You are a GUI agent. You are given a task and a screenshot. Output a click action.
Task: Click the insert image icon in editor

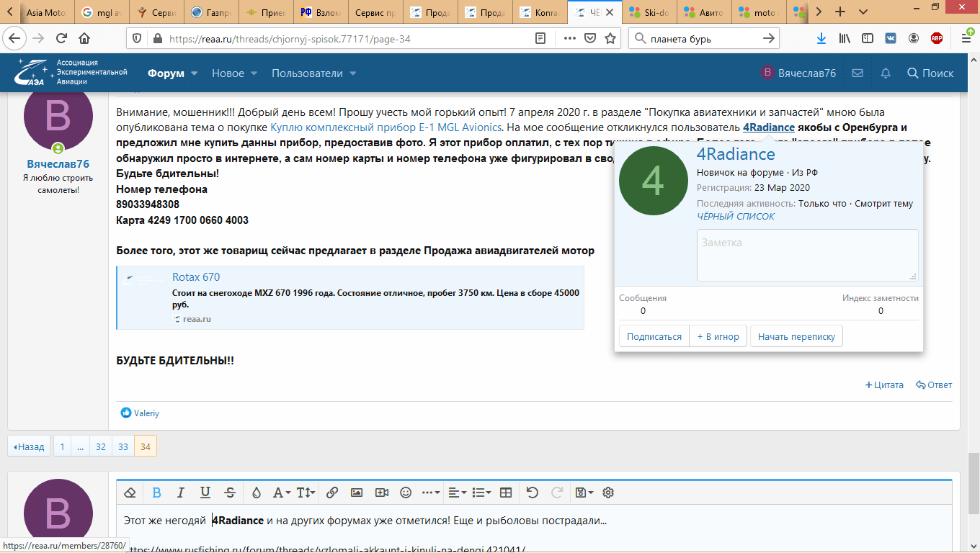[x=357, y=493]
